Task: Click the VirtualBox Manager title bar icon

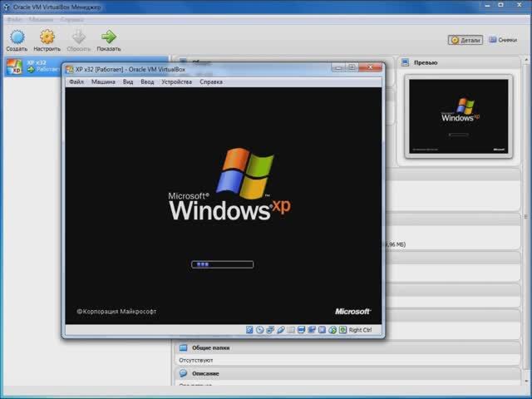Action: (x=6, y=7)
